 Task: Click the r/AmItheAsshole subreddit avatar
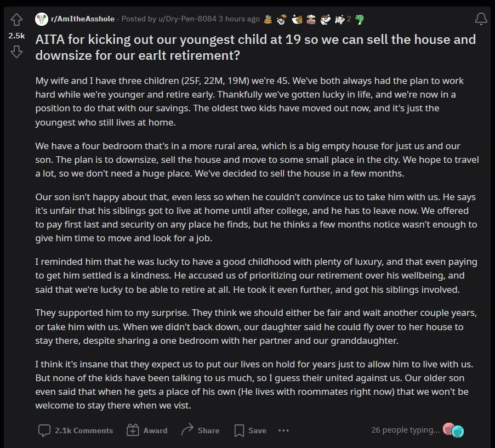pos(41,19)
